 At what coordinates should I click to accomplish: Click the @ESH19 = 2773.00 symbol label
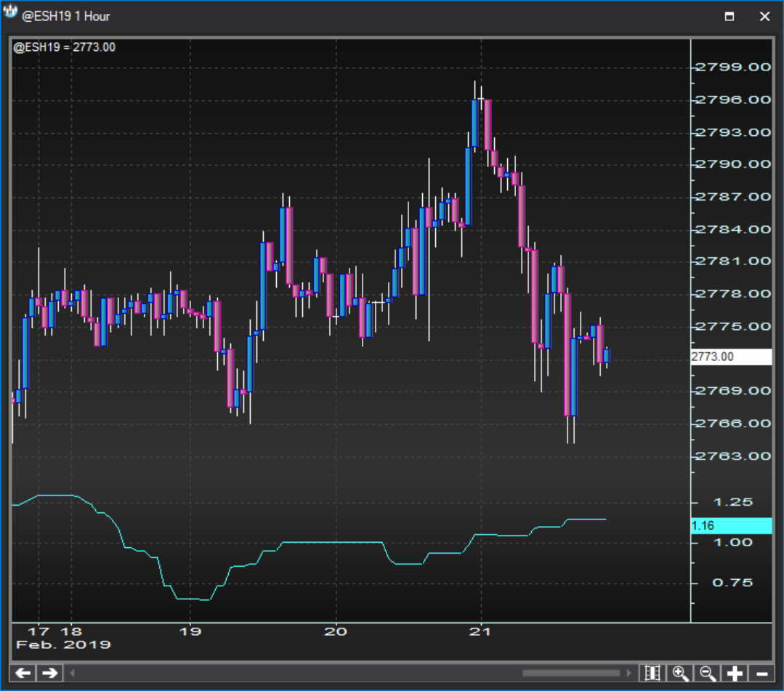point(65,47)
